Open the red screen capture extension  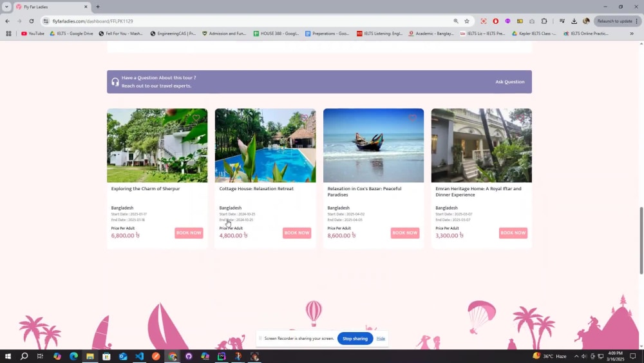coord(484,21)
